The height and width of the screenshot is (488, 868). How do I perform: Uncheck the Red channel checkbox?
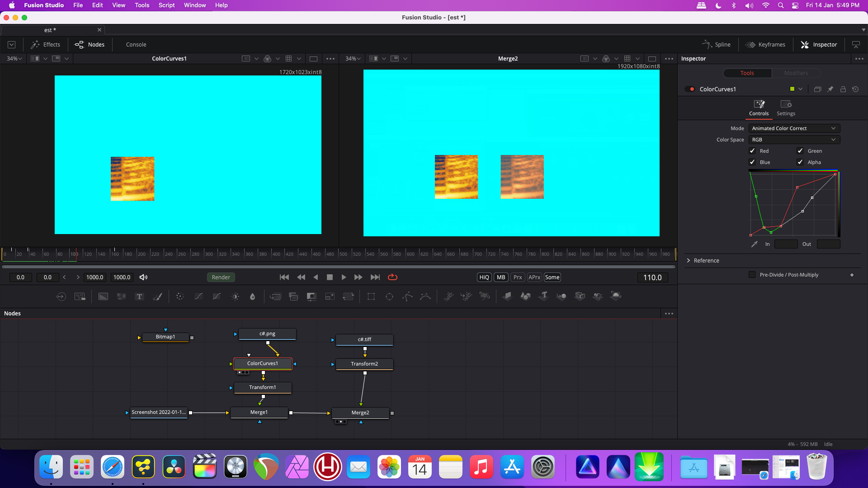[x=752, y=151]
